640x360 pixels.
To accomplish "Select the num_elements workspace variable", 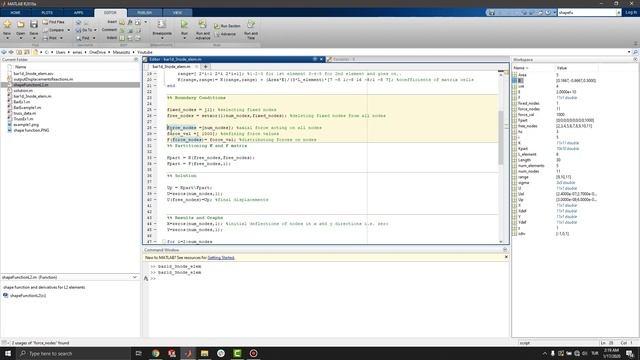I will 531,166.
